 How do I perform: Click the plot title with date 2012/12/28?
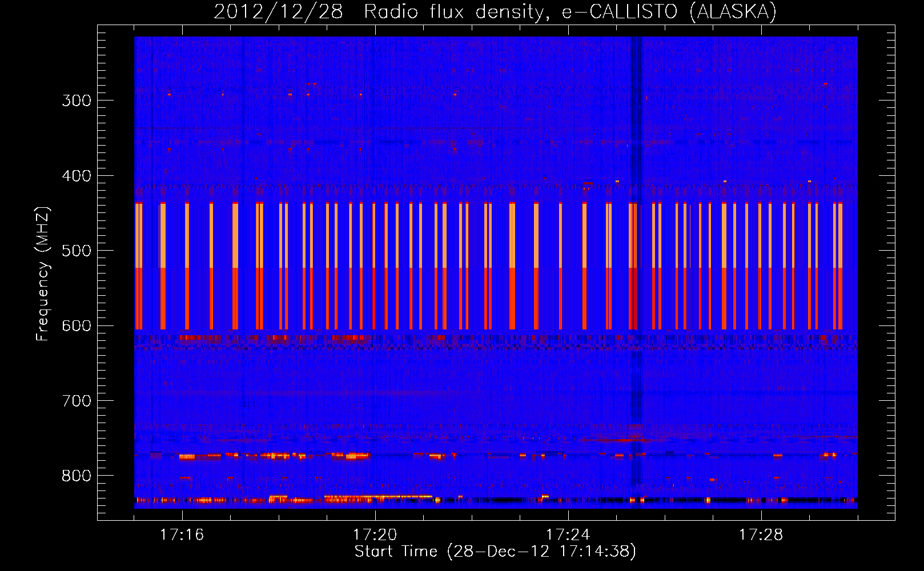(495, 11)
